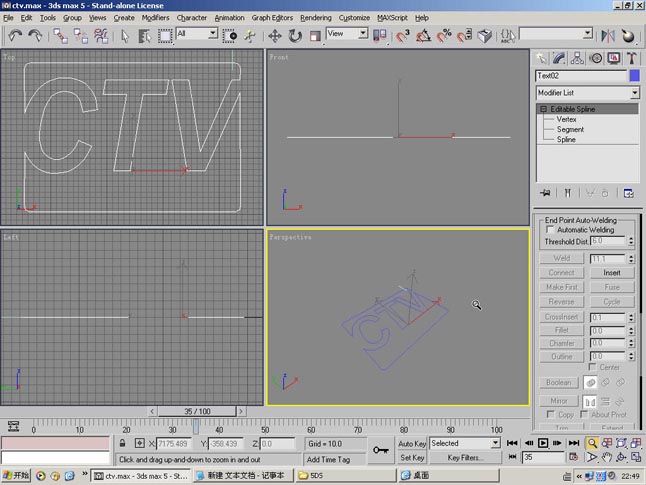Open the Windows Start button
Screen dimensions: 646x485
click(16, 476)
